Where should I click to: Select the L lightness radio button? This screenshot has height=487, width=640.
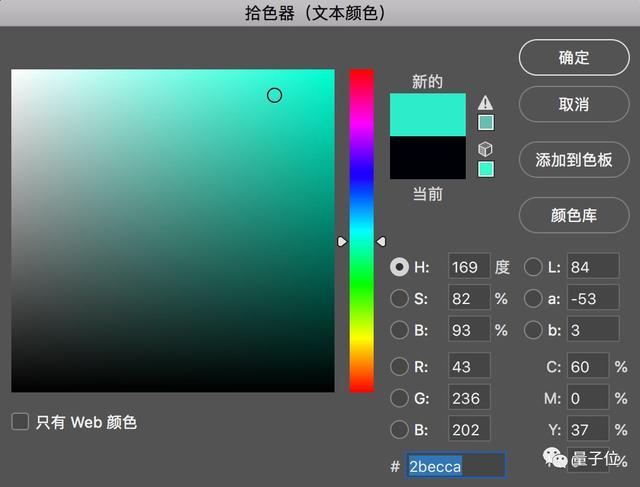coord(534,267)
